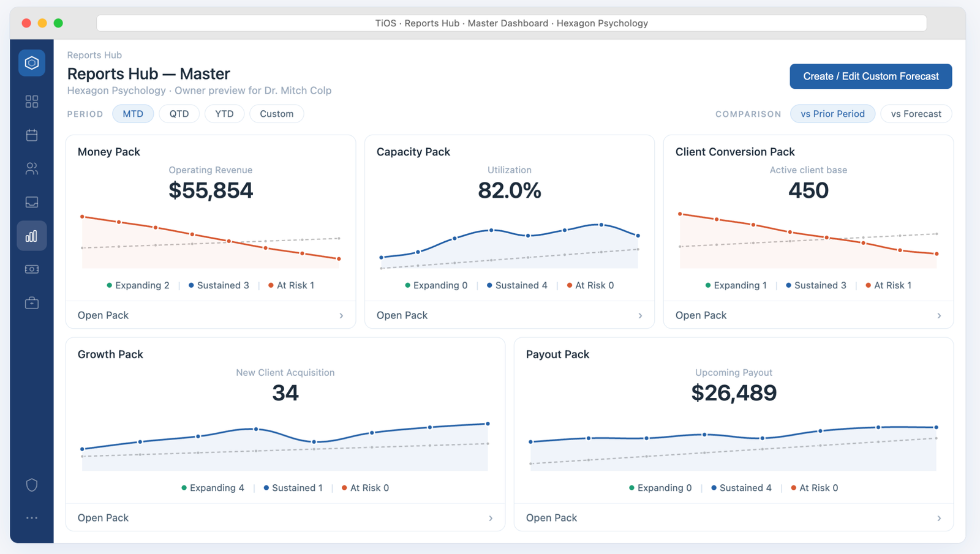Select the MTD period pill
The image size is (980, 554).
point(133,114)
